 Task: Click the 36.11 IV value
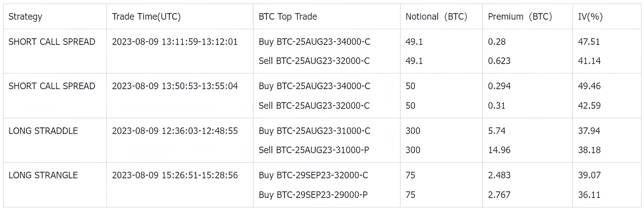[x=589, y=195]
